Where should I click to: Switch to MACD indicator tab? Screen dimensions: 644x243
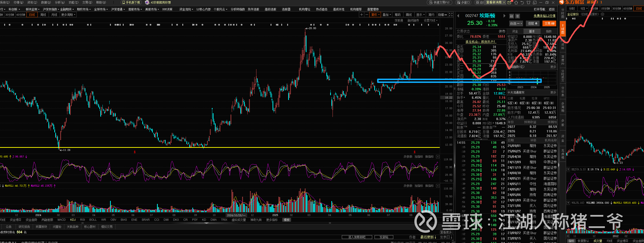coord(61,220)
